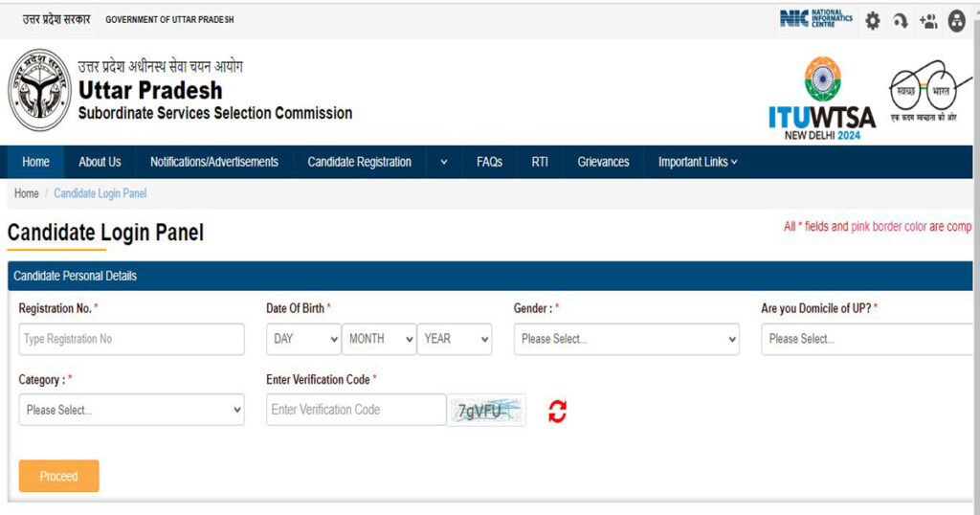Expand the Gender selection dropdown

626,339
